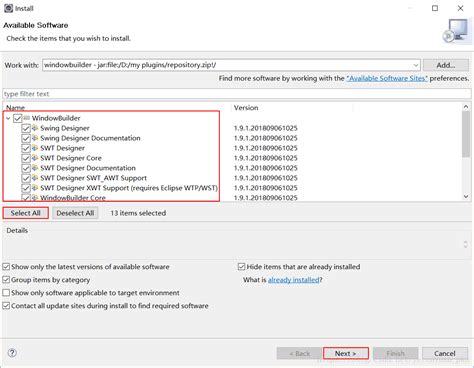This screenshot has height=368, width=474.
Task: Select the Swing Designer row label
Action: [x=65, y=128]
